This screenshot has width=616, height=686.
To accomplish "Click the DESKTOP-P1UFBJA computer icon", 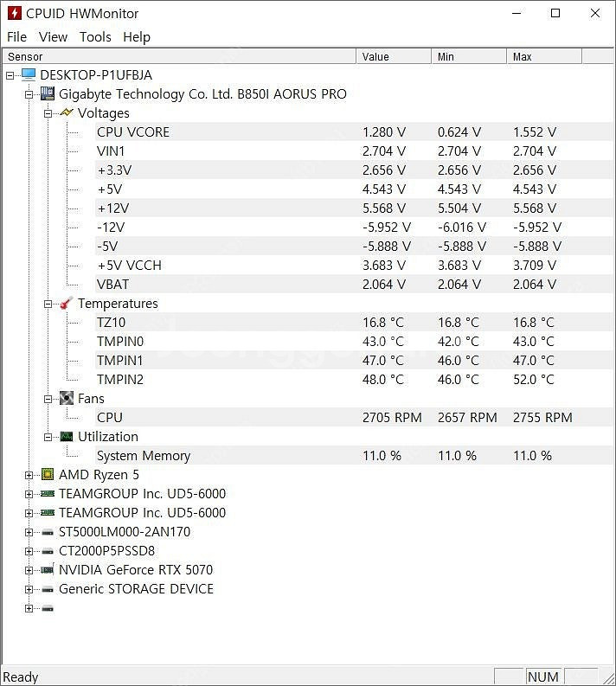I will point(29,74).
